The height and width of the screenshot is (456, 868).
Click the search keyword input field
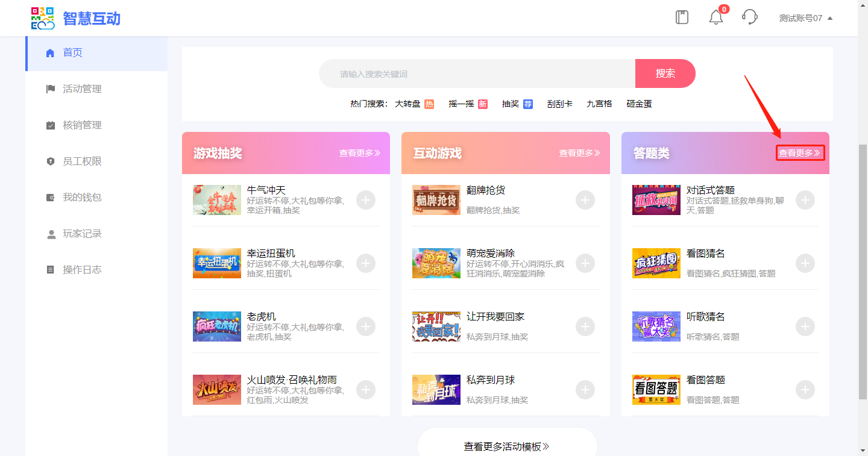(476, 74)
